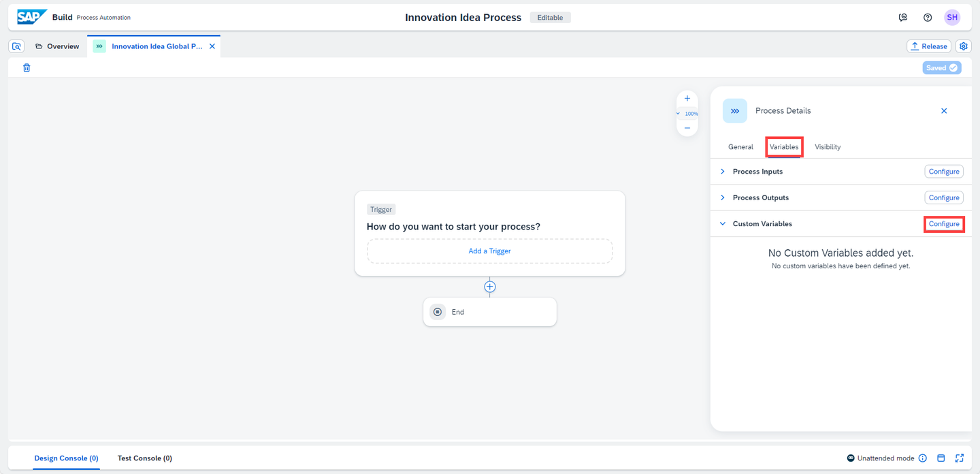The height and width of the screenshot is (474, 980).
Task: Click the Process Details chevrons icon
Action: pyautogui.click(x=735, y=111)
